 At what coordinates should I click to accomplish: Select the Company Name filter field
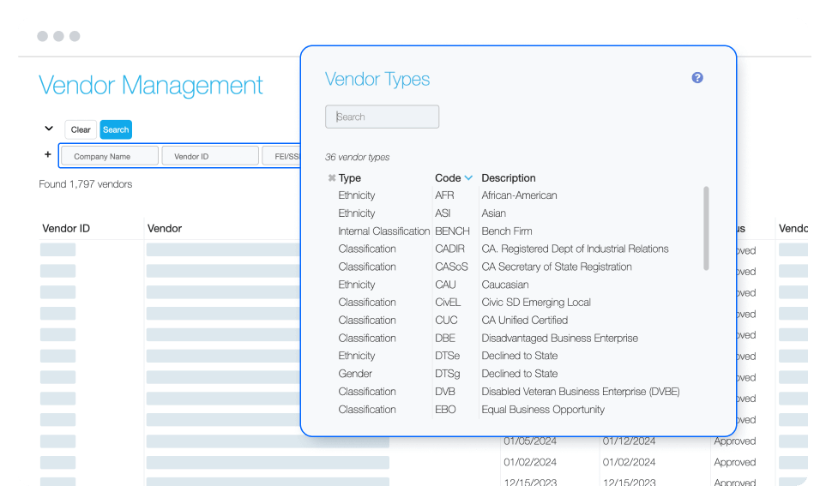[x=109, y=155]
